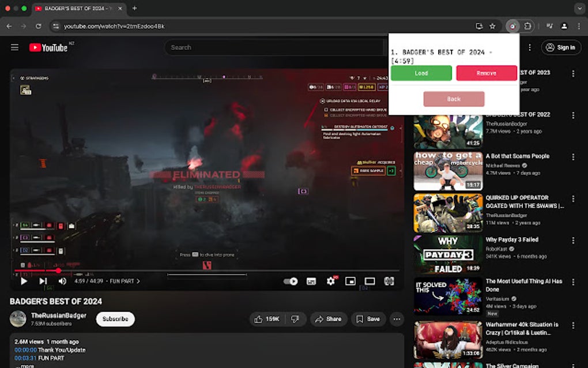Enter fullscreen on the video player
This screenshot has width=588, height=368.
click(x=389, y=281)
